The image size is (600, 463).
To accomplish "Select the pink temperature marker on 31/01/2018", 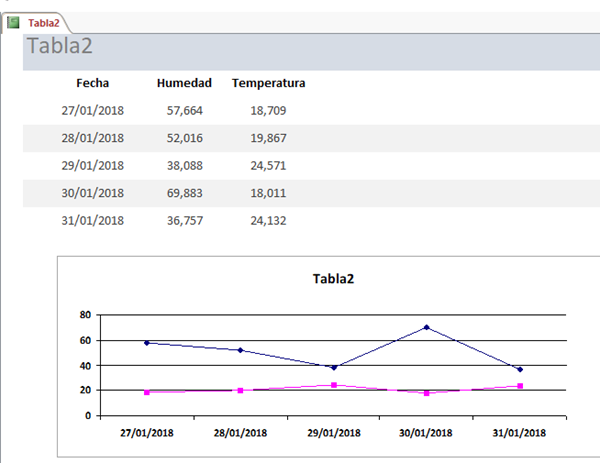I will pyautogui.click(x=520, y=385).
